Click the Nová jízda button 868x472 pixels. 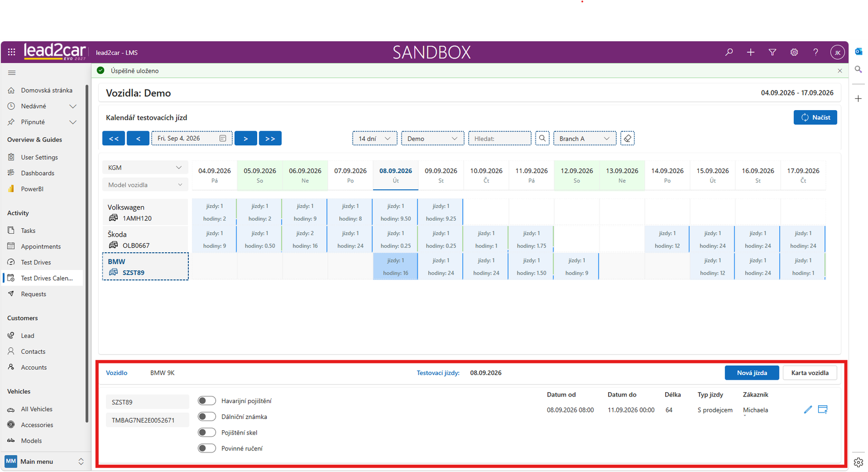752,373
